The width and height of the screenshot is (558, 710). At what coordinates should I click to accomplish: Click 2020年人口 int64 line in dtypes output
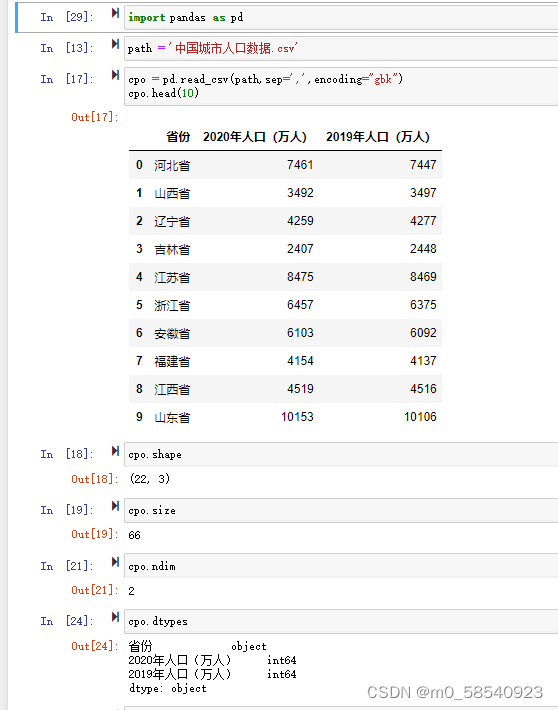(x=212, y=661)
